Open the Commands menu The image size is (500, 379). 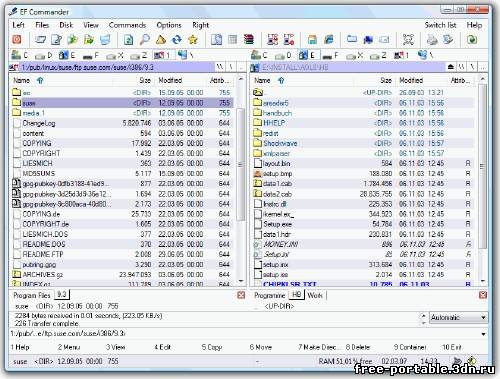click(127, 25)
